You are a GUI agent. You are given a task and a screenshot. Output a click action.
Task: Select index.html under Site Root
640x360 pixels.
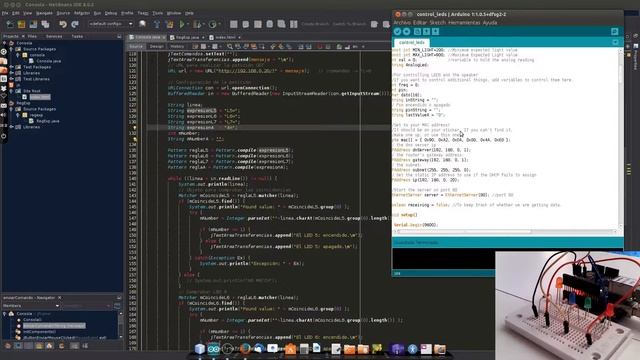[x=40, y=97]
